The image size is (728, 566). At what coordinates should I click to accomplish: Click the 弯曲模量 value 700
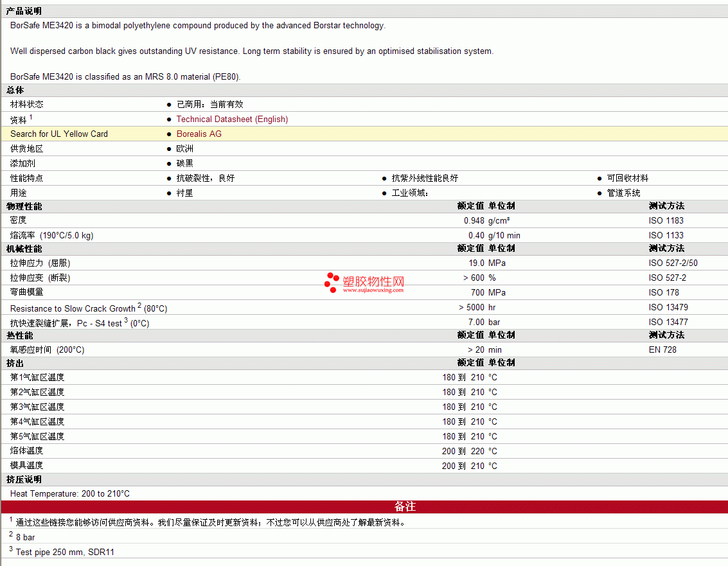478,292
